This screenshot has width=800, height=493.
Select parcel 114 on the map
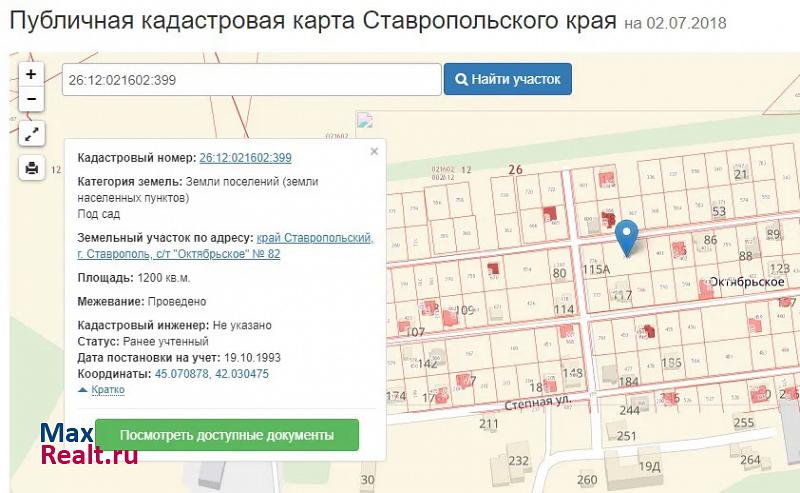coord(563,310)
